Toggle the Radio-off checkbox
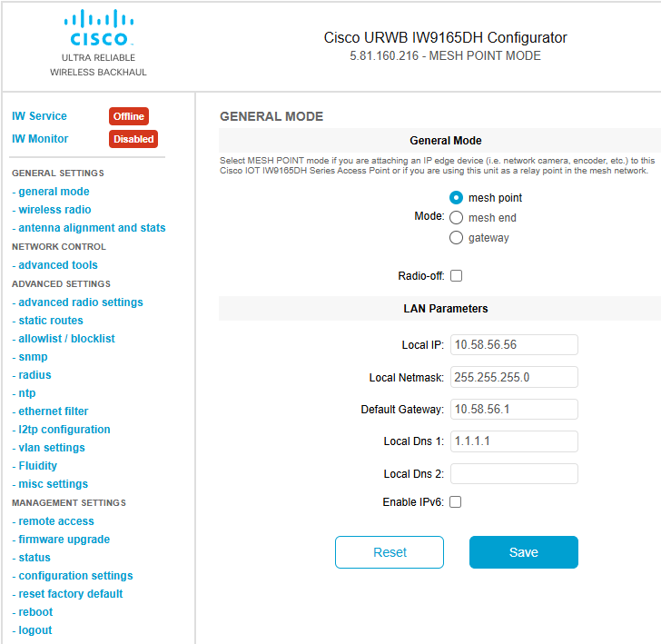661x644 pixels. (x=456, y=276)
